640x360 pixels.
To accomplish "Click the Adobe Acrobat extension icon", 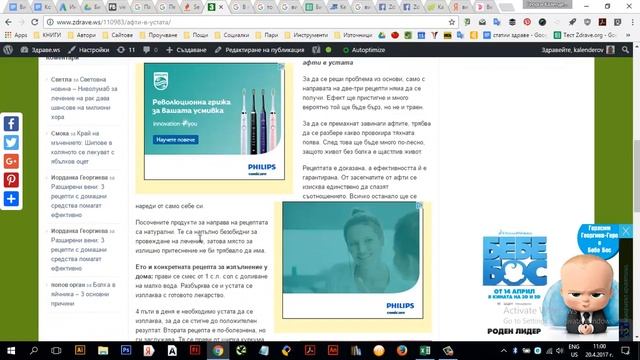I will tap(602, 22).
